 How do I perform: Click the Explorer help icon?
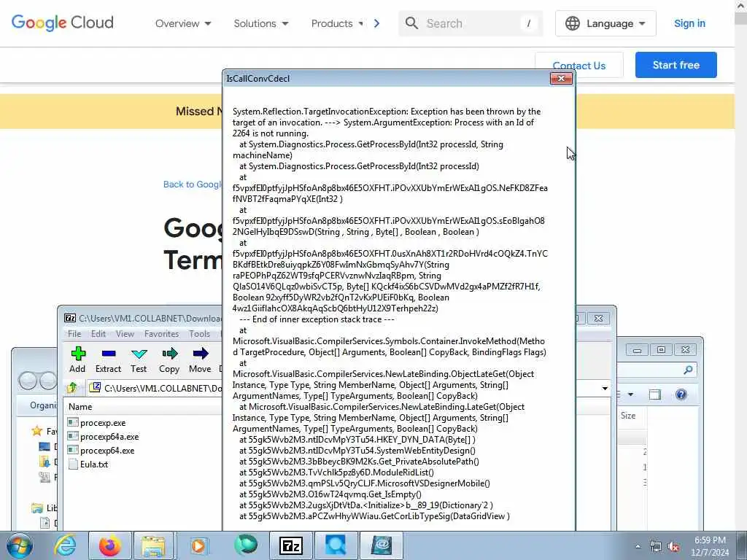point(681,394)
